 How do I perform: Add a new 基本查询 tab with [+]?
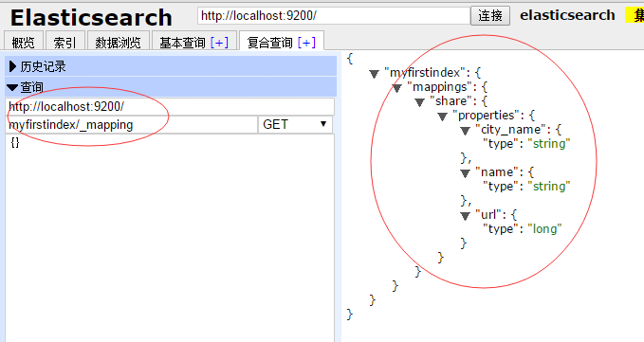point(219,43)
